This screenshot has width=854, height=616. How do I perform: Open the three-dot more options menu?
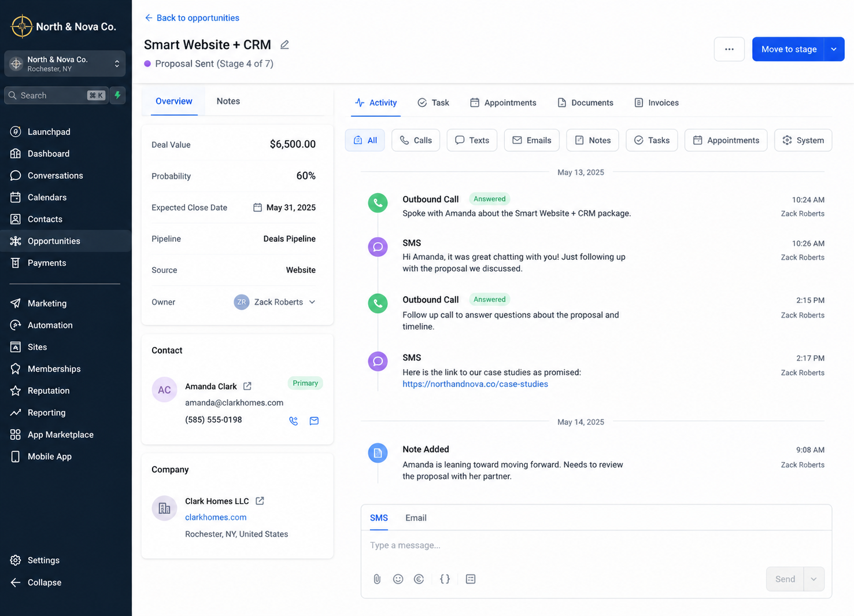pyautogui.click(x=729, y=49)
